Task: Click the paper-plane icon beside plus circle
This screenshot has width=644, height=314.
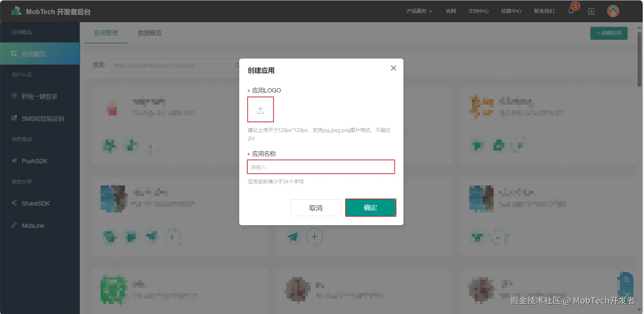Action: pos(293,237)
